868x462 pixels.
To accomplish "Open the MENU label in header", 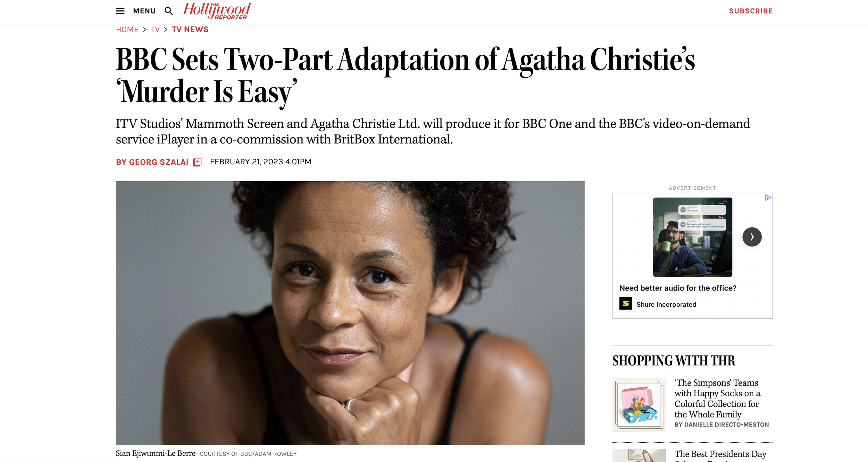I will click(144, 11).
